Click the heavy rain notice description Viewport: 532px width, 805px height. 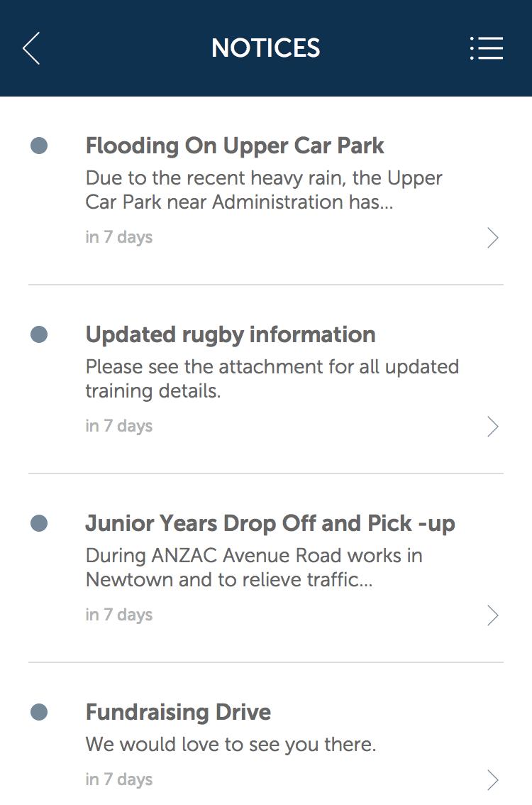coord(264,190)
